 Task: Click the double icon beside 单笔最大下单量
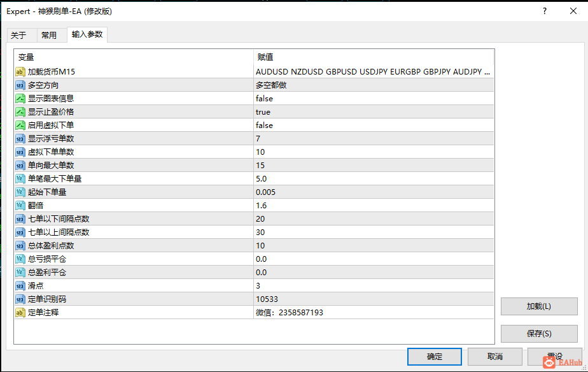tap(20, 179)
